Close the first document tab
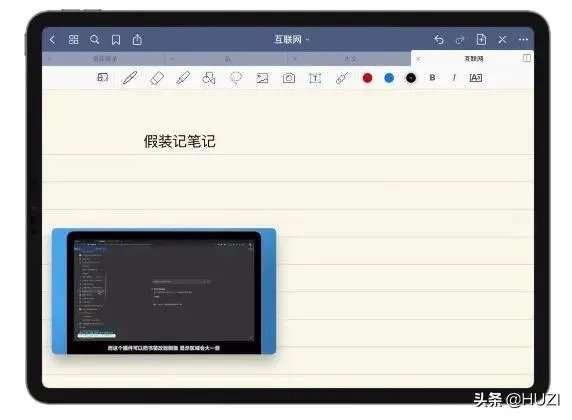The width and height of the screenshot is (572, 420). 49,59
